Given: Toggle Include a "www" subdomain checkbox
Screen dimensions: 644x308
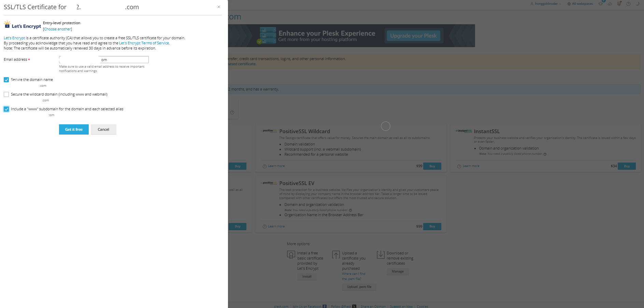Looking at the screenshot, I should coord(6,109).
